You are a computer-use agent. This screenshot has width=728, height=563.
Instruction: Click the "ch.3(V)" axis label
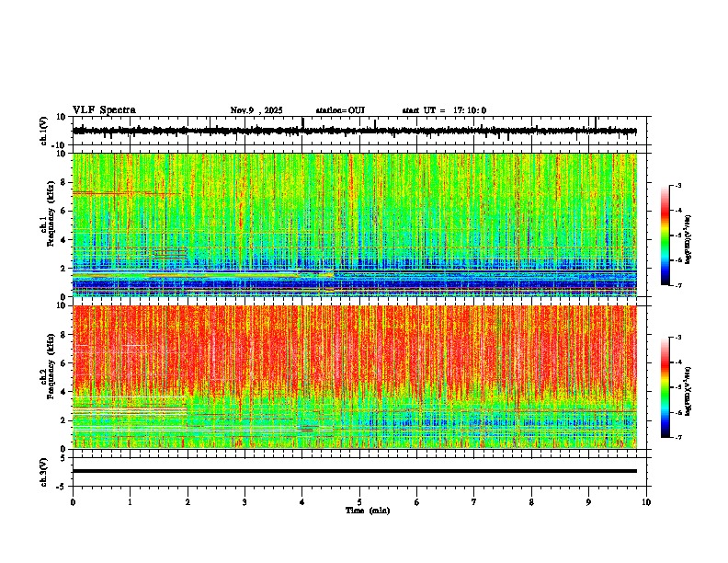44,472
